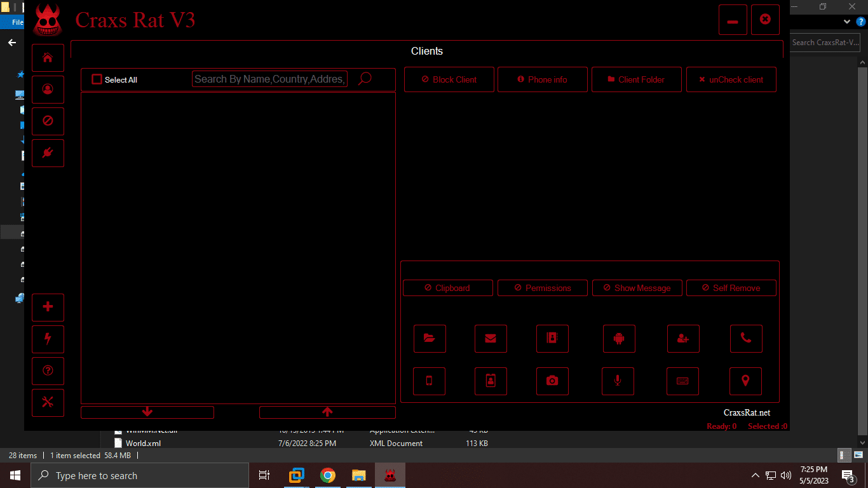Click the plug connection sidebar icon
The width and height of the screenshot is (868, 488).
pyautogui.click(x=48, y=153)
